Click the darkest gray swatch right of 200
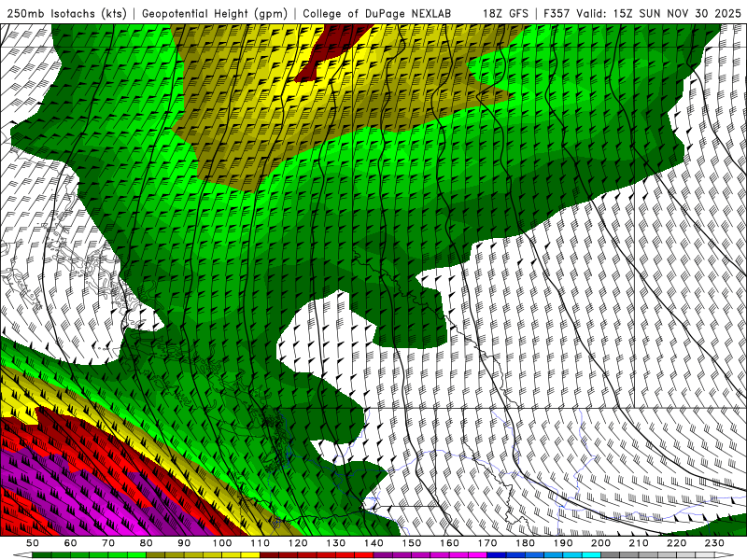The height and width of the screenshot is (560, 747). (611, 555)
